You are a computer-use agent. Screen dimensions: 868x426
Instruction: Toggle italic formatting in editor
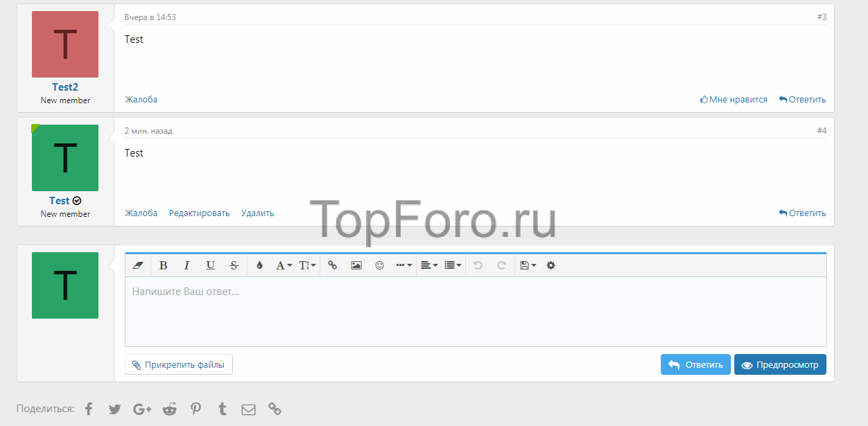tap(186, 265)
